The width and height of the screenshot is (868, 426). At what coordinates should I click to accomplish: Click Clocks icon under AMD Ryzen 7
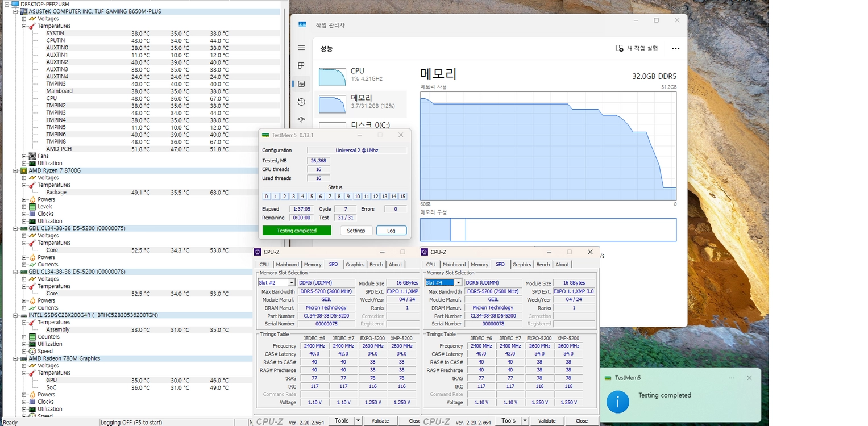point(32,214)
